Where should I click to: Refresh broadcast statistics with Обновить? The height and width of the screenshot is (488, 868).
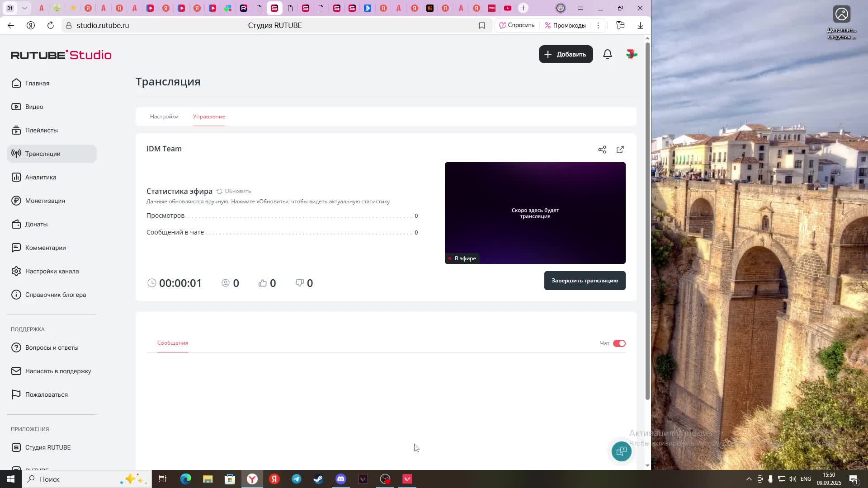tap(234, 191)
